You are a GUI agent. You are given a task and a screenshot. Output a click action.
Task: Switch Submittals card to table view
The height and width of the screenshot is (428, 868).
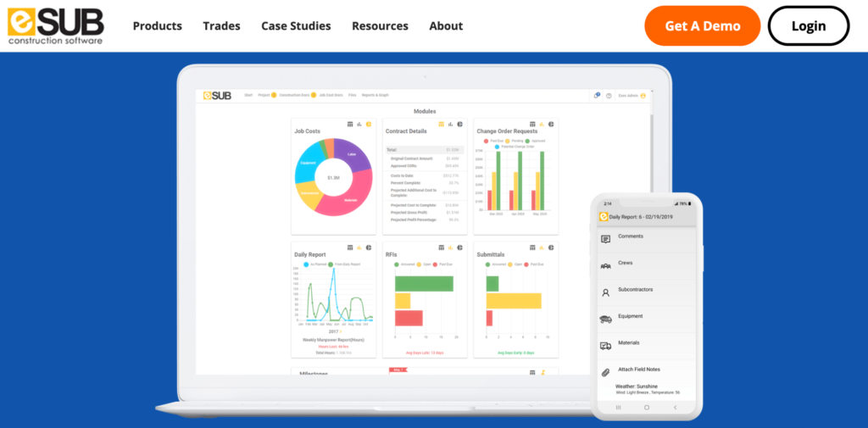[532, 247]
